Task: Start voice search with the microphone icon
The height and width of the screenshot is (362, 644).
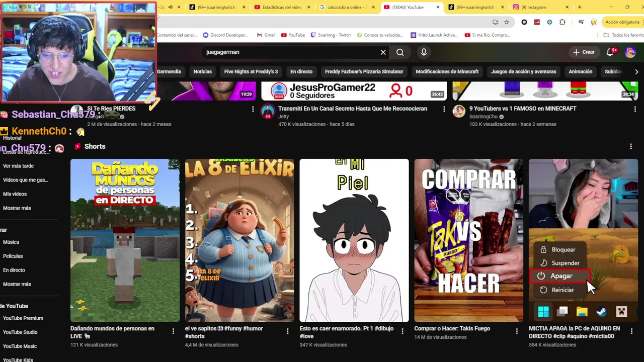Action: [x=424, y=52]
